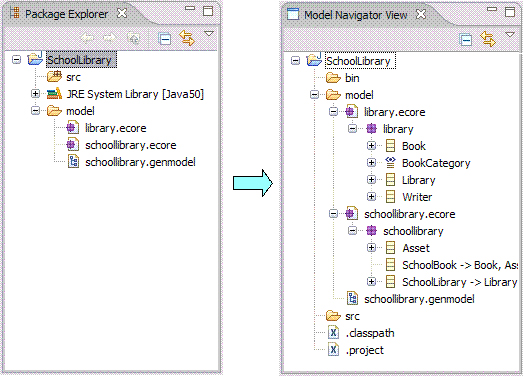Collapse library.ecore node in Model Navigator

pyautogui.click(x=333, y=112)
